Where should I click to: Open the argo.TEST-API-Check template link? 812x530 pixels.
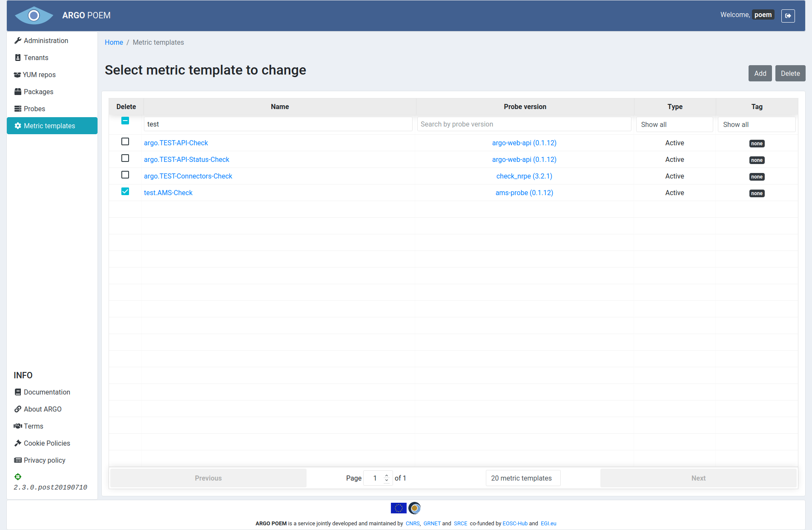coord(176,143)
